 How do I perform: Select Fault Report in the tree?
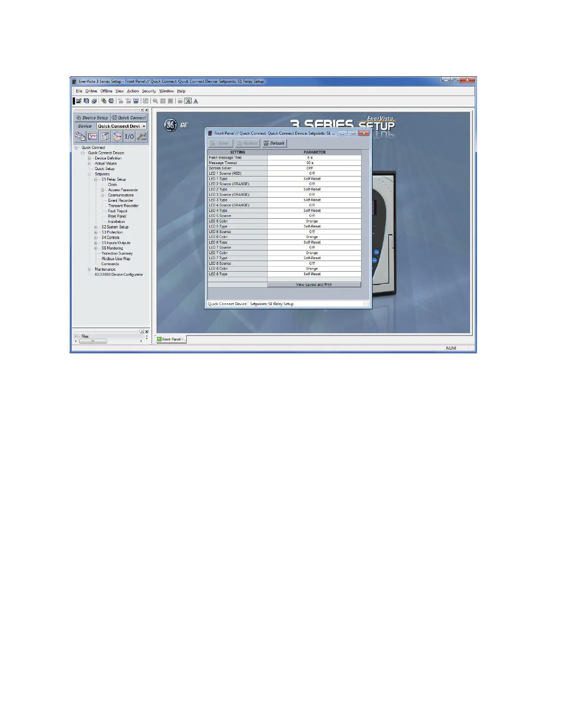pyautogui.click(x=118, y=211)
